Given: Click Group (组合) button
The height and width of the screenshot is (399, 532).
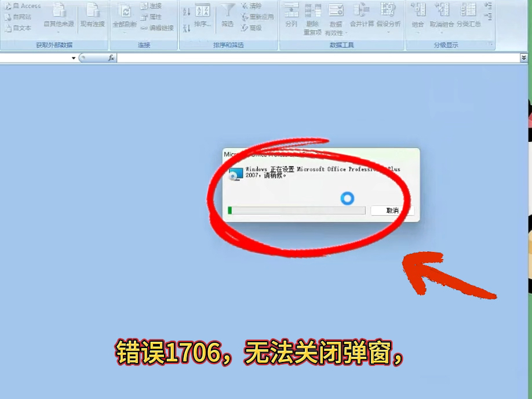Looking at the screenshot, I should [418, 17].
